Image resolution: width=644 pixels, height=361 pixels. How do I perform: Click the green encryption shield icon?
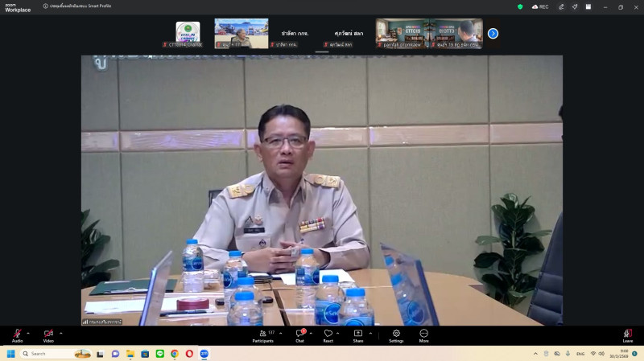coord(520,6)
